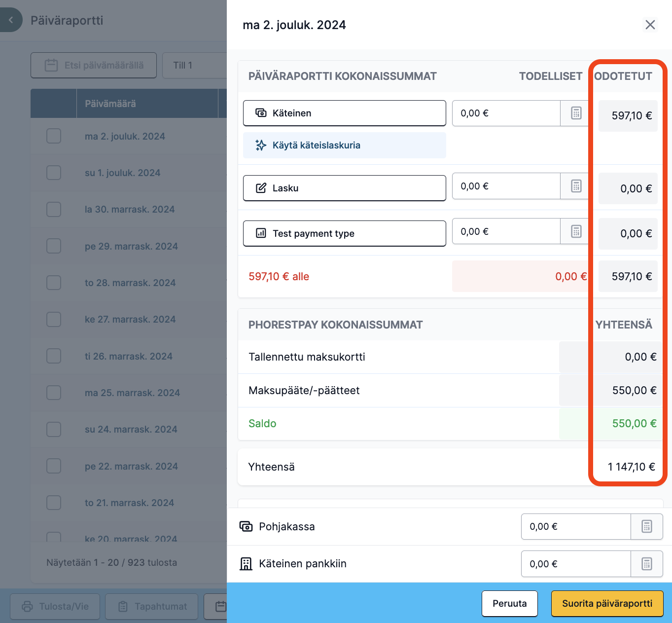The width and height of the screenshot is (672, 623).
Task: Click the clipboard icon in Tapahtumat
Action: click(123, 606)
